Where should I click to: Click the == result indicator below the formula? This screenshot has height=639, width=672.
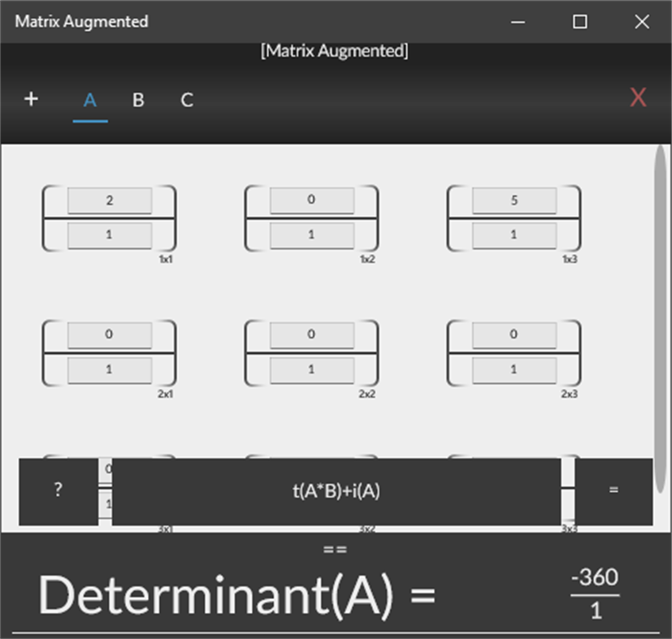pos(336,549)
